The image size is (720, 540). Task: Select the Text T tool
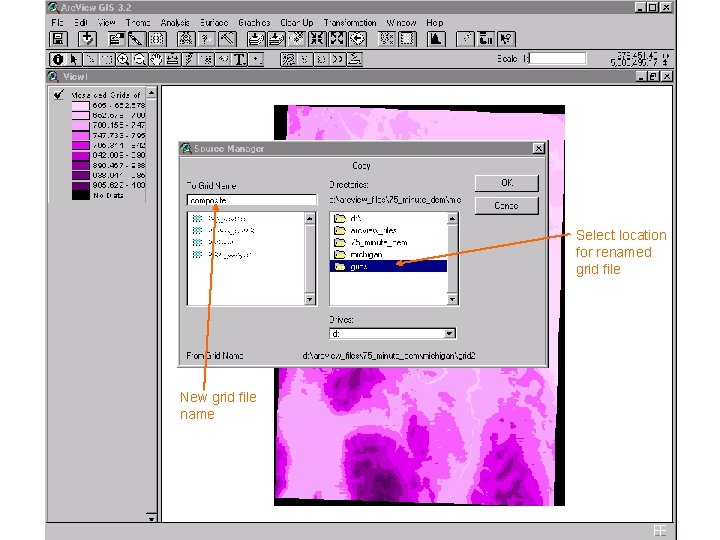point(239,59)
